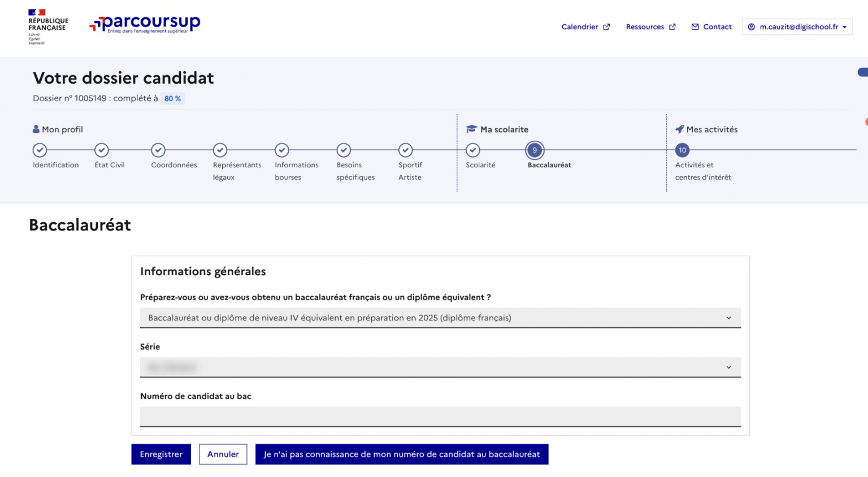Open the user account menu
This screenshot has width=868, height=477.
[x=797, y=26]
